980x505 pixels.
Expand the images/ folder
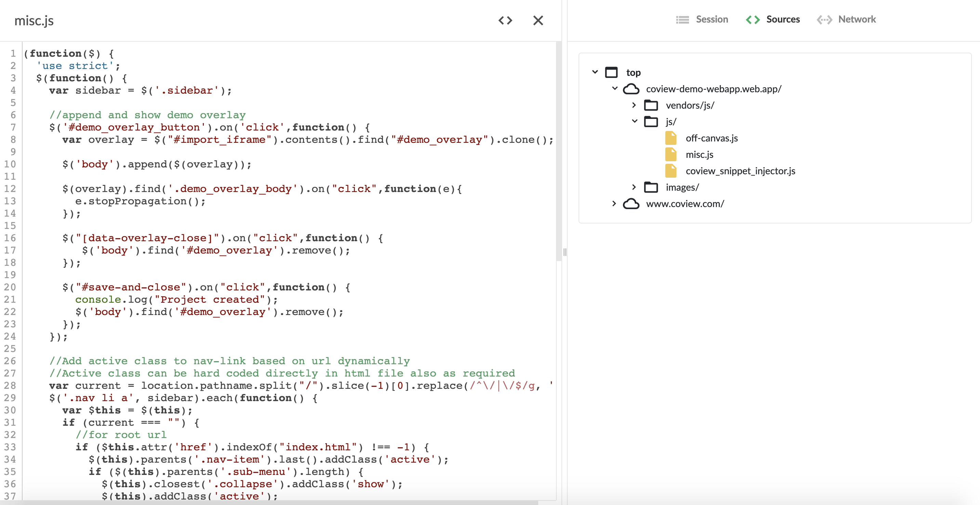coord(634,187)
